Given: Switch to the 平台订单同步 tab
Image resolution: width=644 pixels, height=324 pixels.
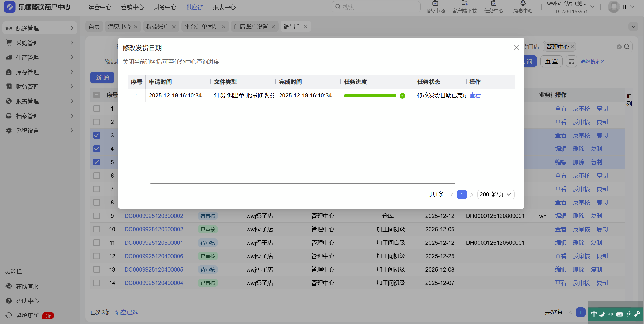Looking at the screenshot, I should (x=201, y=27).
